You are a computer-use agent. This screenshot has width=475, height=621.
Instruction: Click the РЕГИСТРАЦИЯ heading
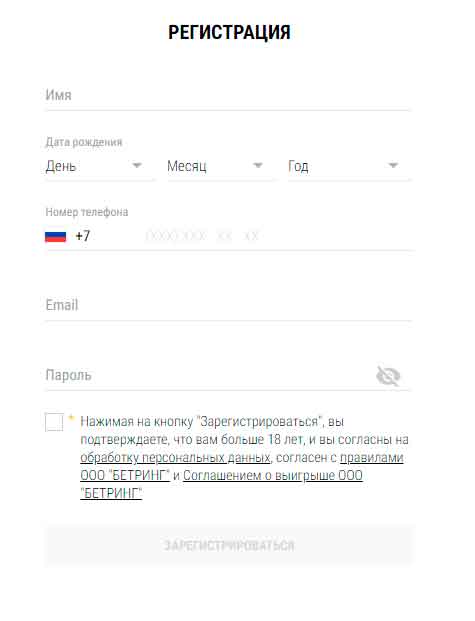point(229,32)
